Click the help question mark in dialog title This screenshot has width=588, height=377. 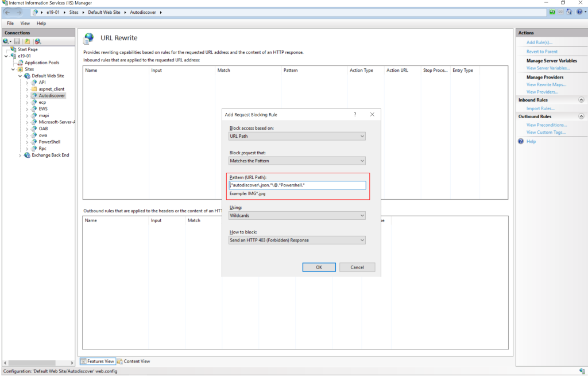(x=354, y=114)
